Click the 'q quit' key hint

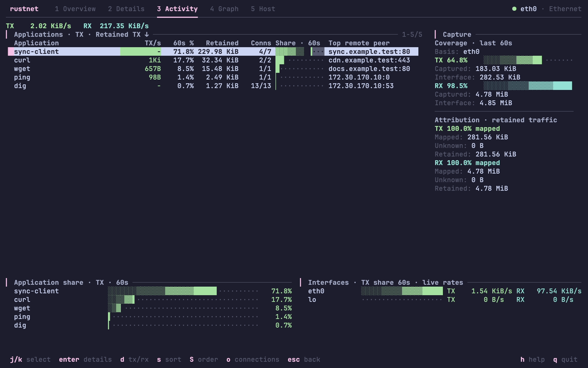click(x=565, y=360)
